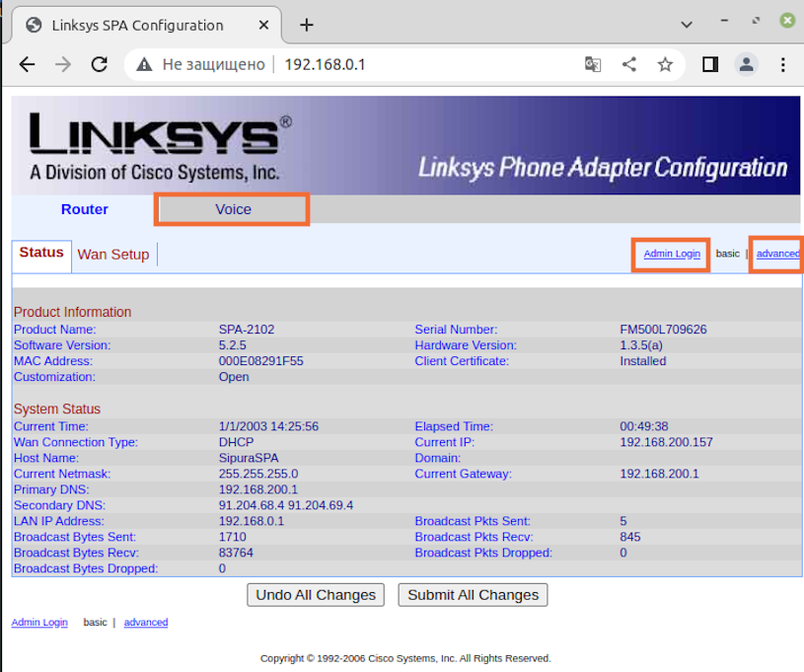Click the copyright notice text

click(405, 658)
